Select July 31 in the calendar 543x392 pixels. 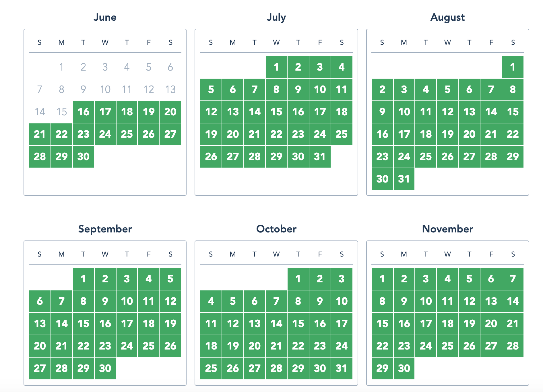tap(320, 156)
